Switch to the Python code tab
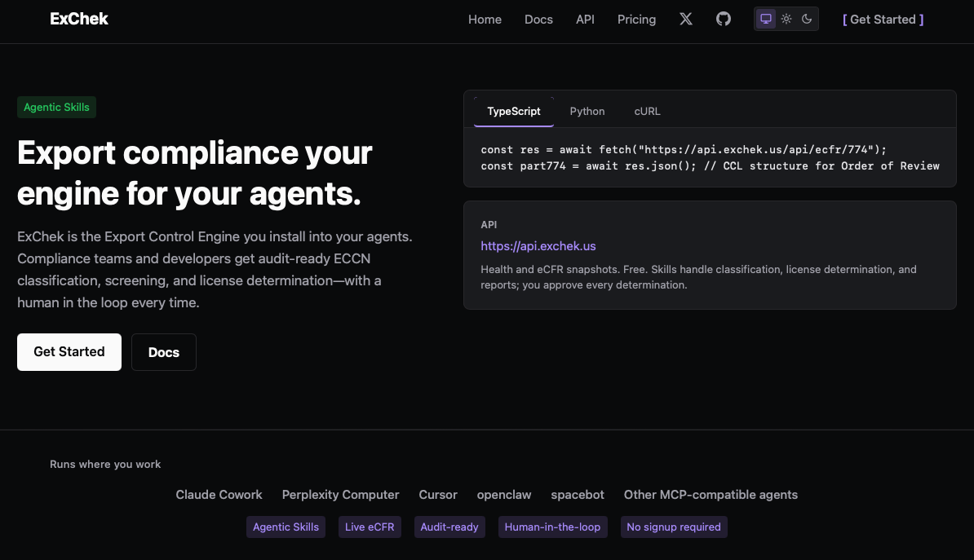974x560 pixels. coord(587,112)
